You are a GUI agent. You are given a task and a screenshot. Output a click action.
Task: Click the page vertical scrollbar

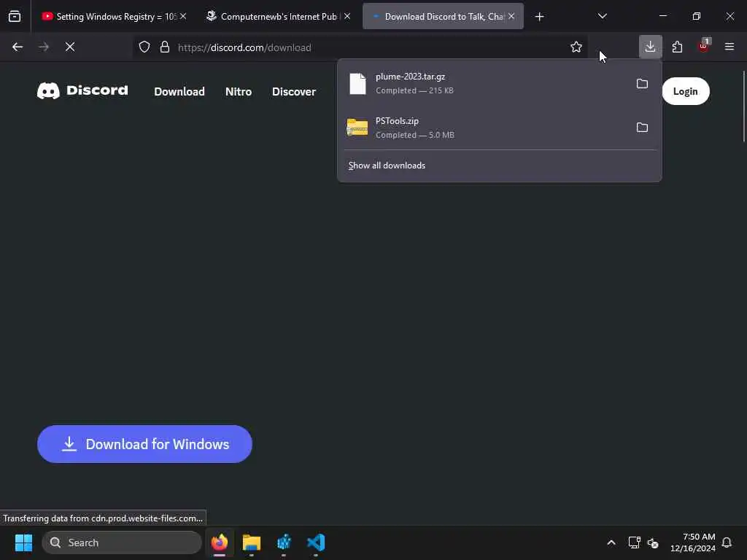743,106
